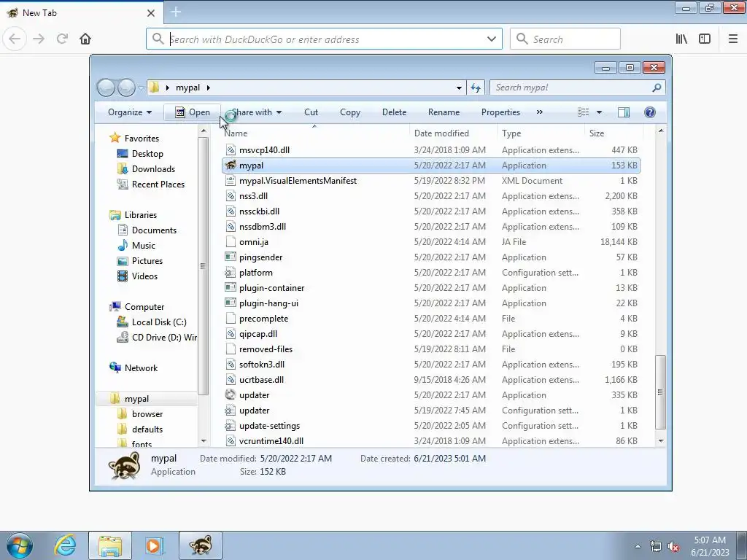Open address bar history dropdown in Explorer

[459, 87]
